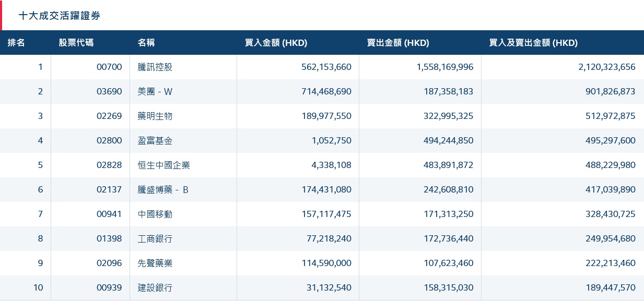This screenshot has width=644, height=301.
Task: Click total 495,297,600
Action: (x=611, y=140)
